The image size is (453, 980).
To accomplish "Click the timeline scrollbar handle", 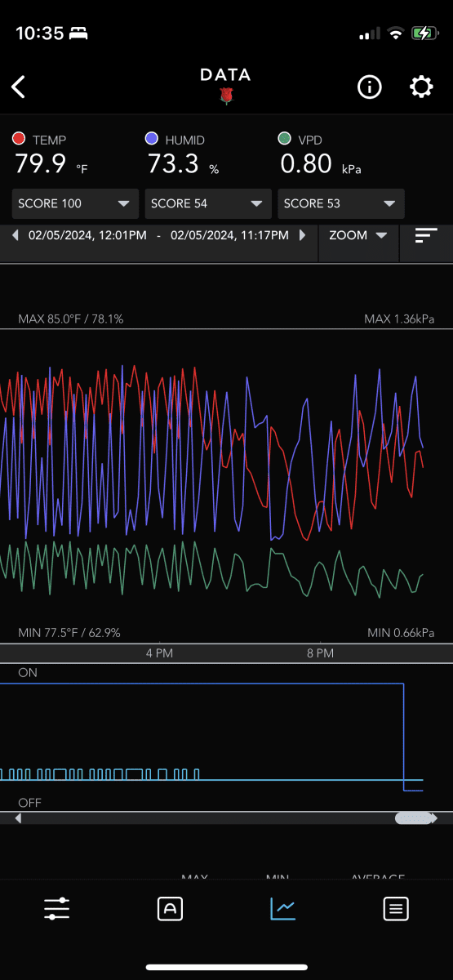I will [x=415, y=817].
